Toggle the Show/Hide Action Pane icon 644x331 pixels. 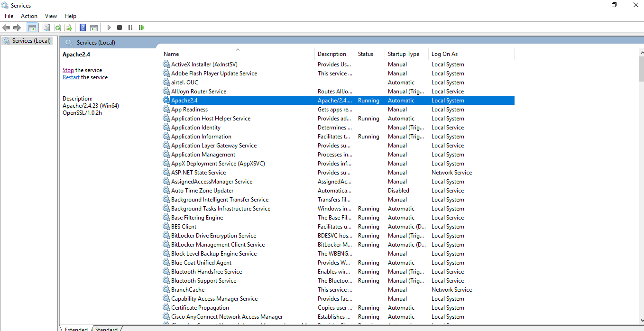tap(94, 28)
